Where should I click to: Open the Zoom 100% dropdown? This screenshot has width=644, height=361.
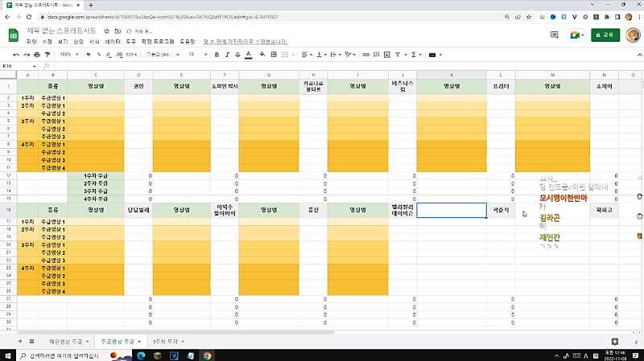coord(69,55)
